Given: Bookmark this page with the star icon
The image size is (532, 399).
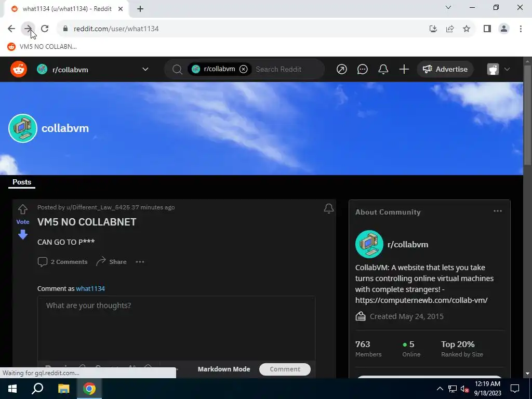Looking at the screenshot, I should pyautogui.click(x=467, y=29).
